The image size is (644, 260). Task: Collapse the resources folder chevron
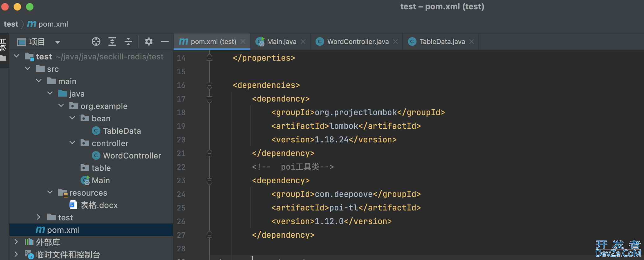50,192
